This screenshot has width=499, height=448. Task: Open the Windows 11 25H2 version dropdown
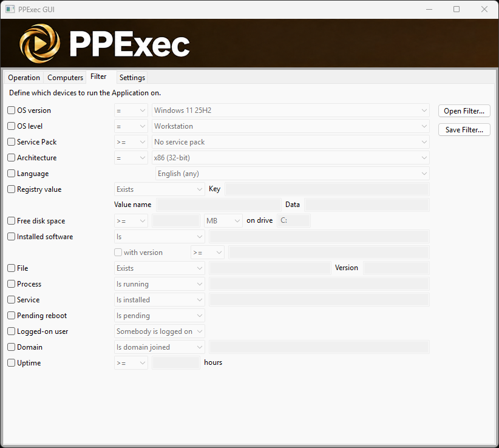pos(291,110)
